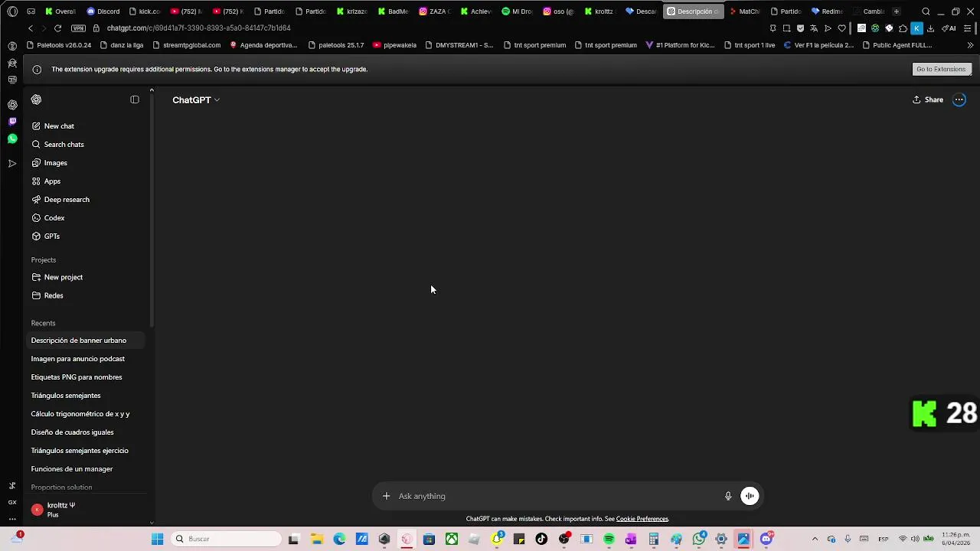Open WhatsApp in the browser sidebar

12,139
